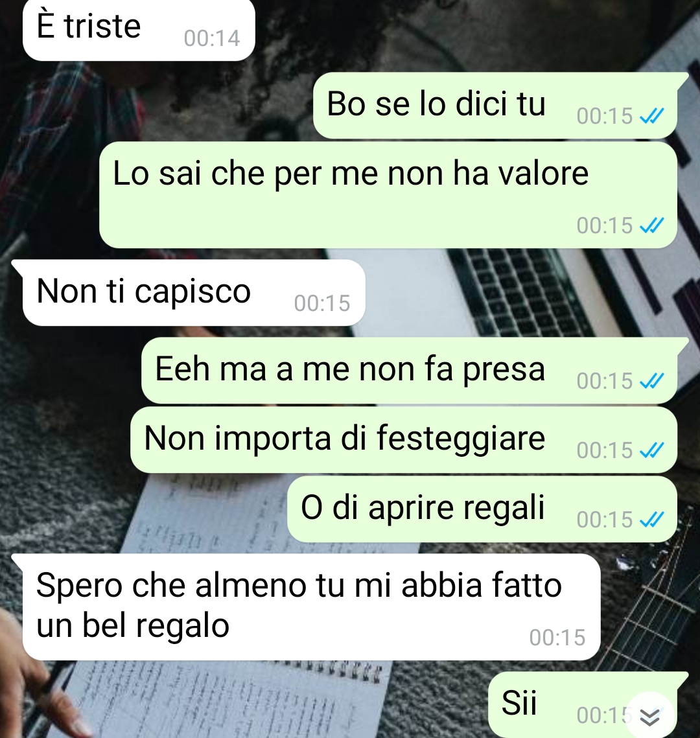Image resolution: width=700 pixels, height=738 pixels.
Task: Select message 'Lo sai che per me non ha valore'
Action: point(388,195)
